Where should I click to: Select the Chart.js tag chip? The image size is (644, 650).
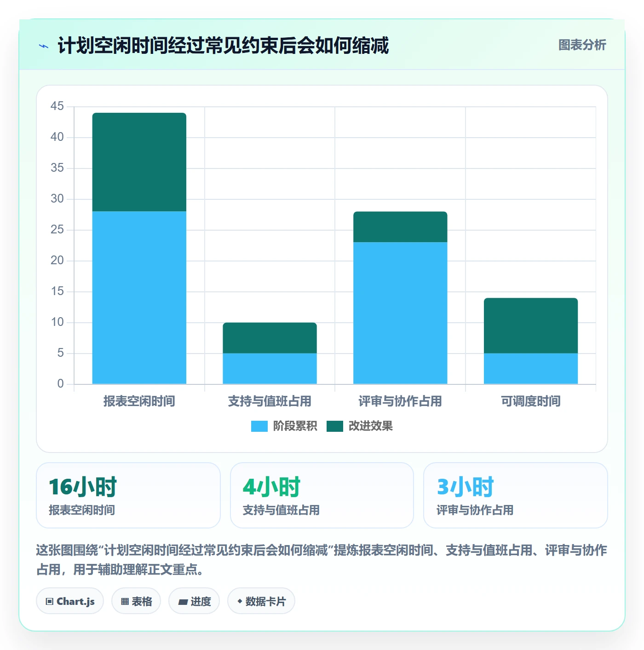70,601
